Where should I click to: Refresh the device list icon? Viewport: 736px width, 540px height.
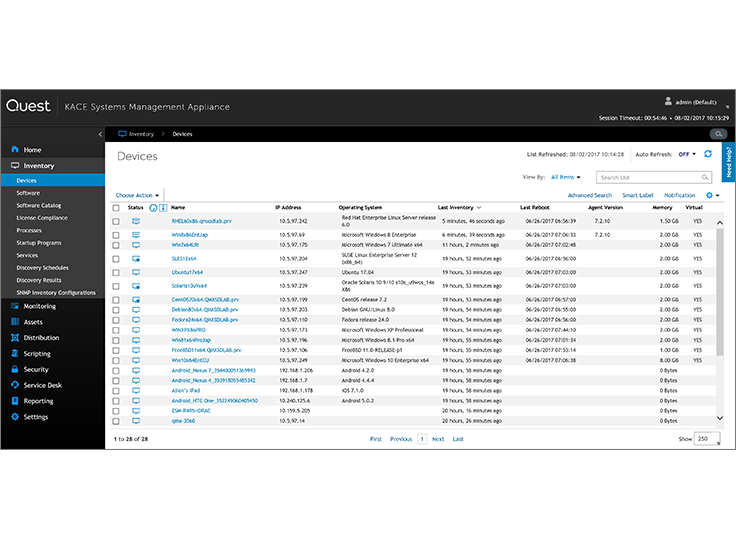point(708,154)
